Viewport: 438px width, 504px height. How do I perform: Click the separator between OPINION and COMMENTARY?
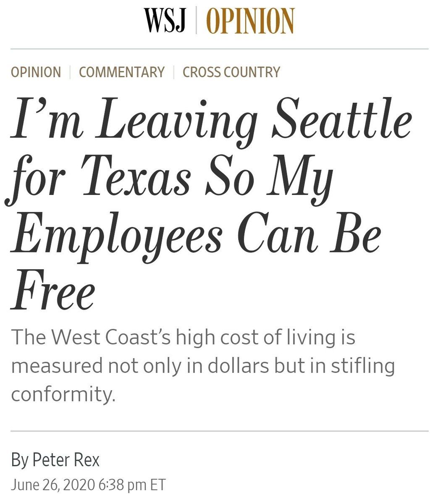(70, 72)
